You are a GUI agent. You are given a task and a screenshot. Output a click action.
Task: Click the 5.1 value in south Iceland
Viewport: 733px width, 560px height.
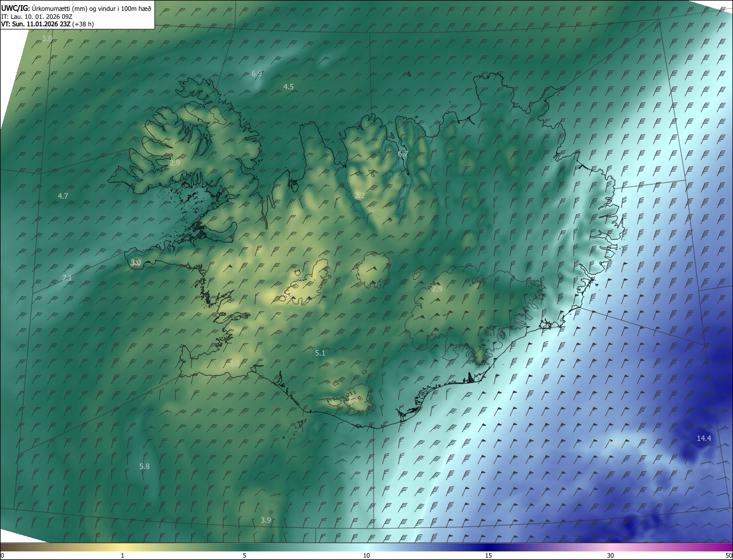[320, 353]
